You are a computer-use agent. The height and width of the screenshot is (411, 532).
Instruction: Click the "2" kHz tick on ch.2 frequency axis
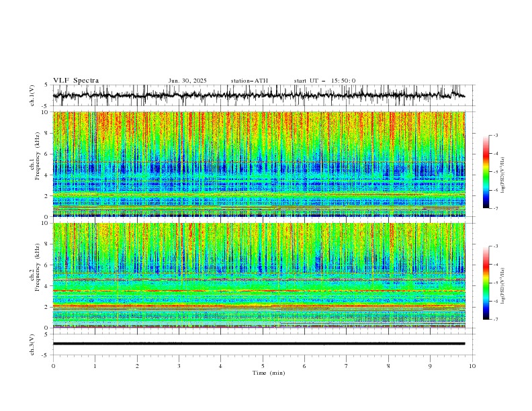pyautogui.click(x=47, y=307)
